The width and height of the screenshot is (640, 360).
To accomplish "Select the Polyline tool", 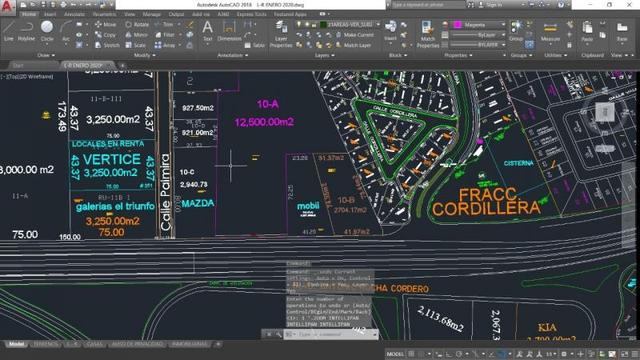I will 26,32.
